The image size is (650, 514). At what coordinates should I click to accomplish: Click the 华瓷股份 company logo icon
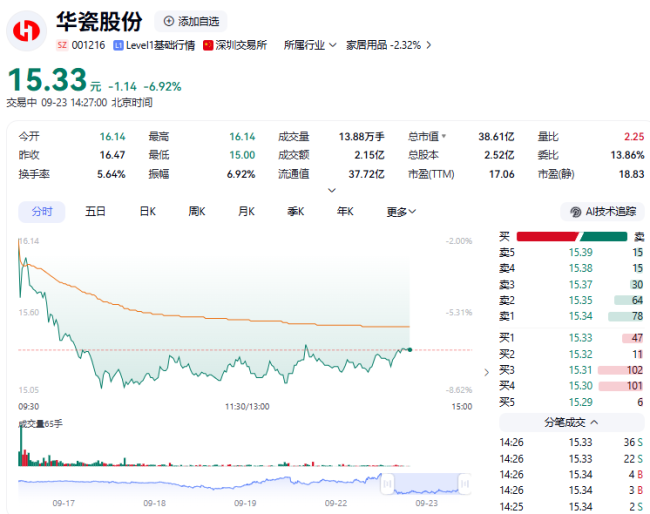[27, 31]
